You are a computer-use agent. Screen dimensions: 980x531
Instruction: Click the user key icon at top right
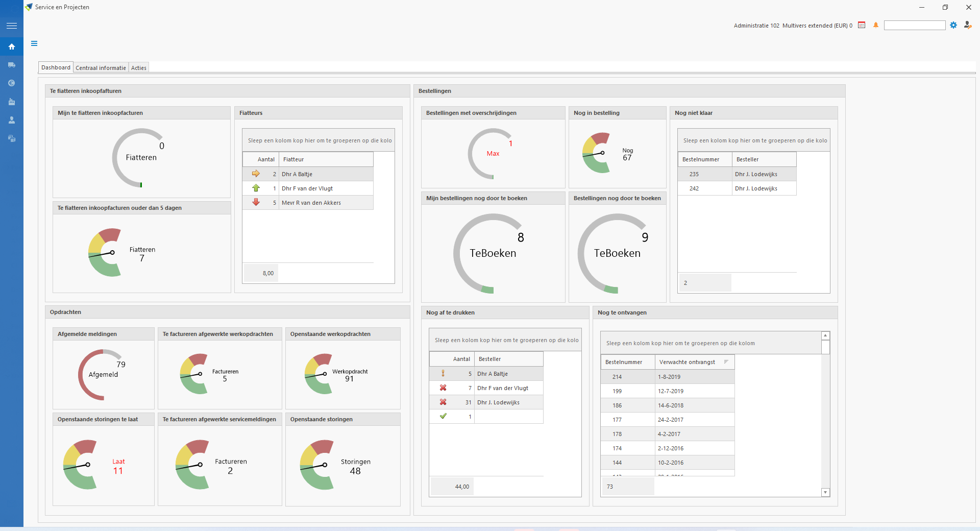(x=967, y=25)
